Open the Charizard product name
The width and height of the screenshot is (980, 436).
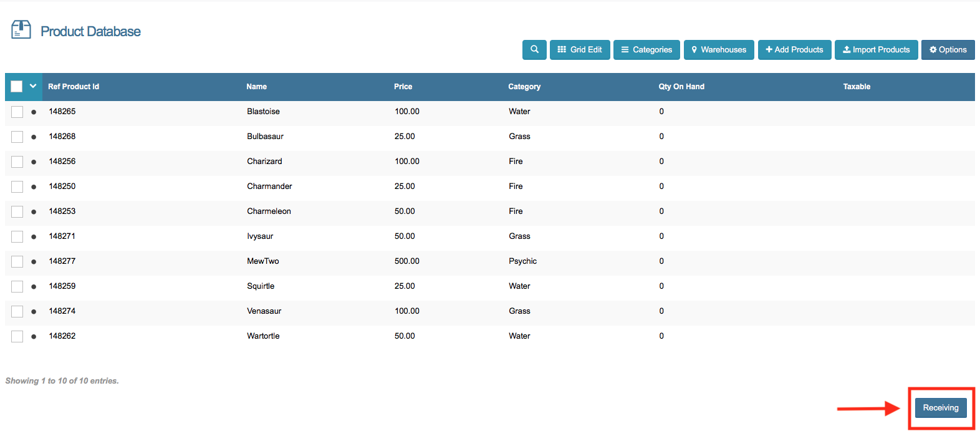[264, 162]
